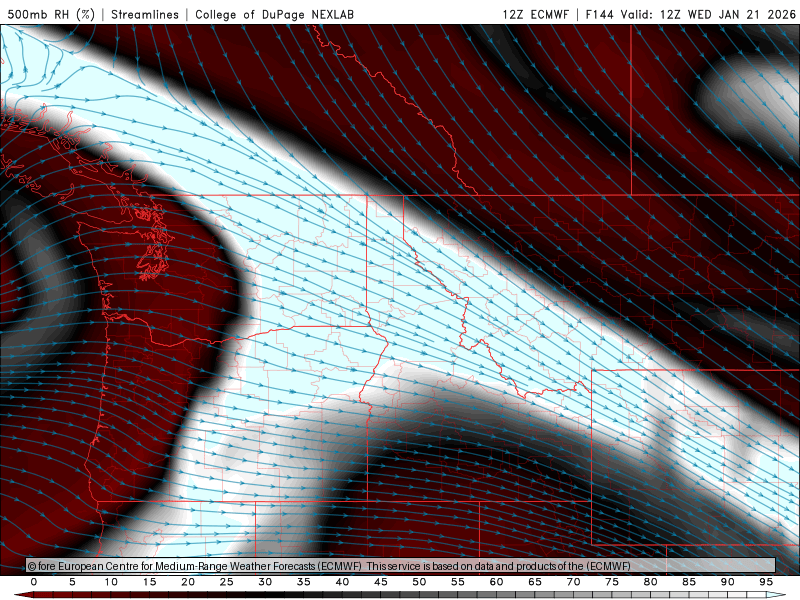Click the 'Streamlines' label in header

point(145,14)
